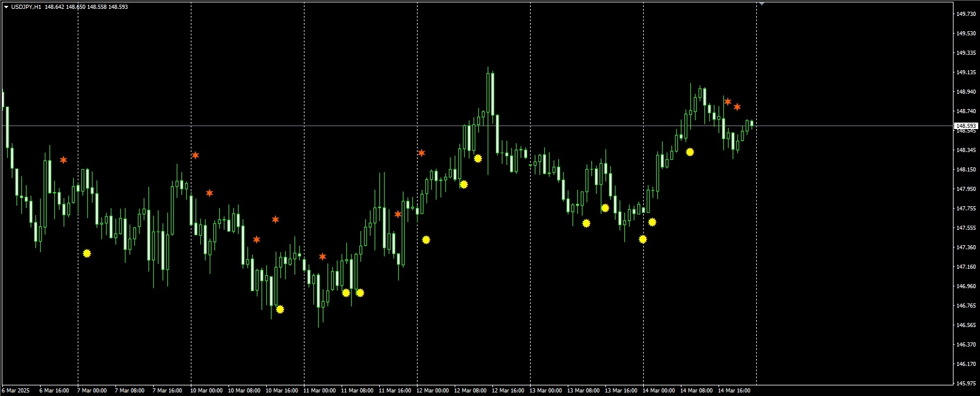
Task: Click the lowest yellow signal dot on chart
Action: click(280, 309)
